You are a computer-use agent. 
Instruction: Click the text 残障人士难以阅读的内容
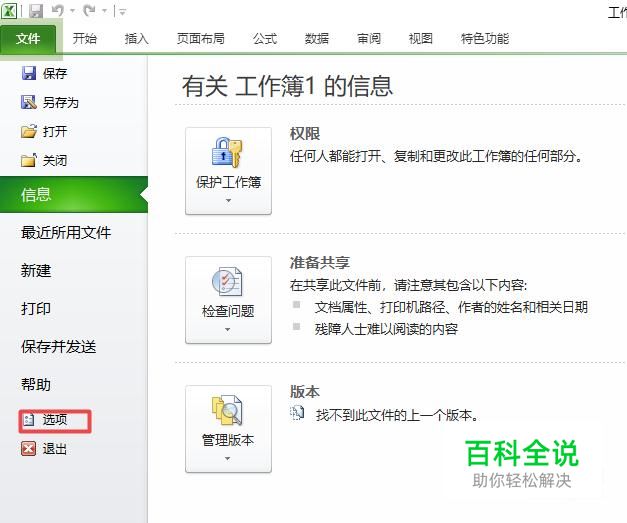[x=386, y=329]
